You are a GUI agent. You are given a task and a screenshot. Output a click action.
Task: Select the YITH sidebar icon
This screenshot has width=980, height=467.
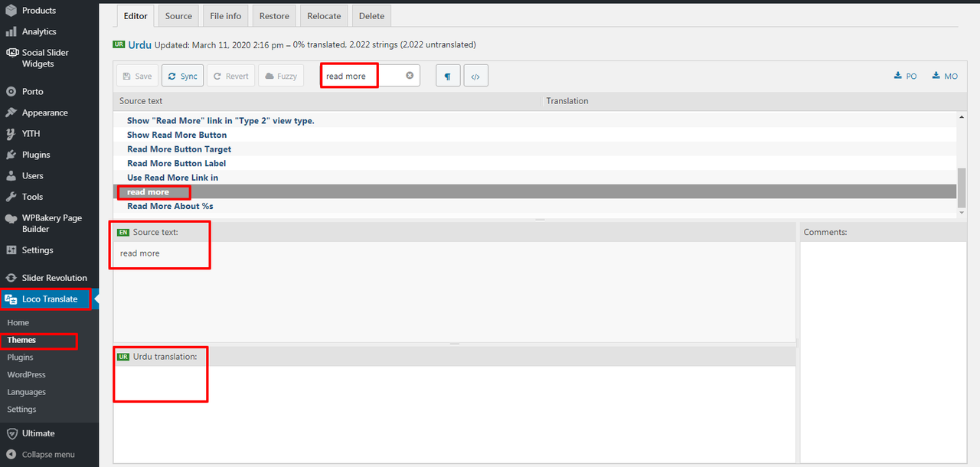11,133
